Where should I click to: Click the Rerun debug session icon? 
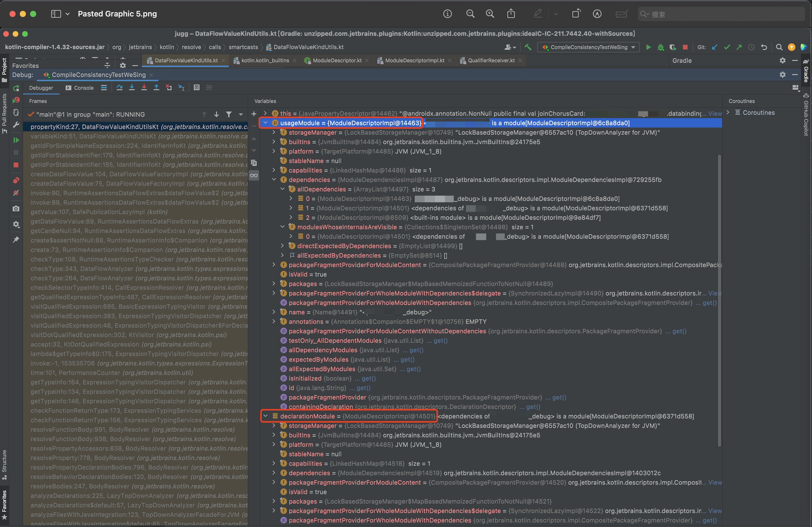(16, 88)
